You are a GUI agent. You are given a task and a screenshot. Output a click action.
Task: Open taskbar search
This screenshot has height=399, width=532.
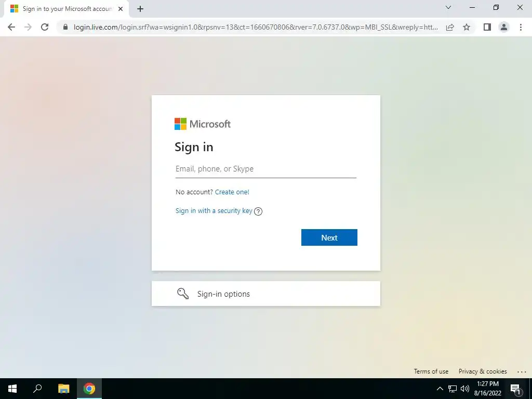point(37,389)
